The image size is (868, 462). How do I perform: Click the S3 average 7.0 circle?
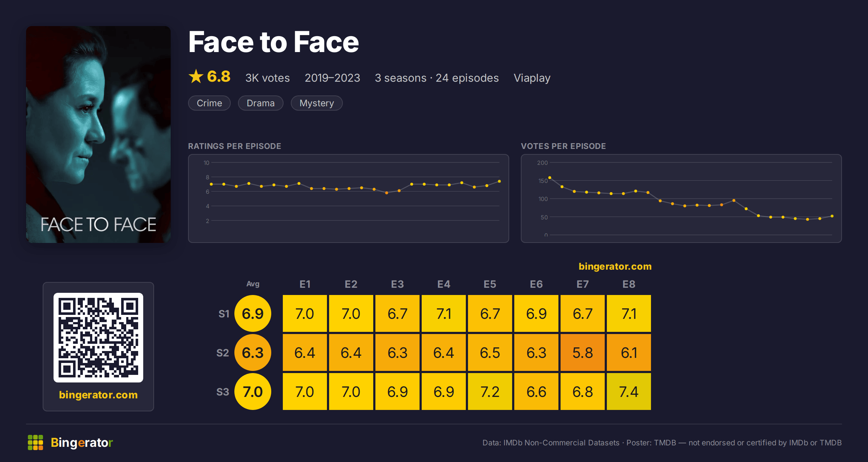pos(253,392)
